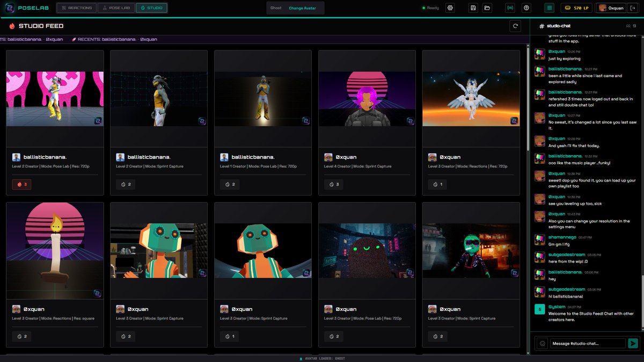644x362 pixels.
Task: Refresh the Studio Feed
Action: point(516,26)
